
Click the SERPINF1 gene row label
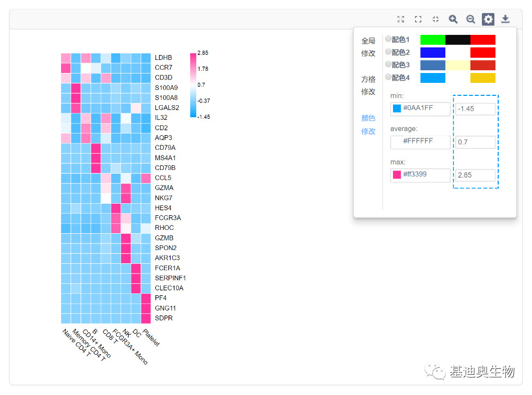click(170, 278)
